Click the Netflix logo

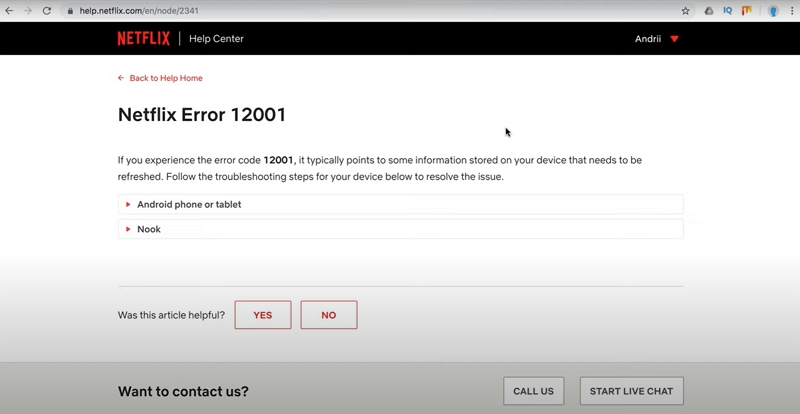144,39
